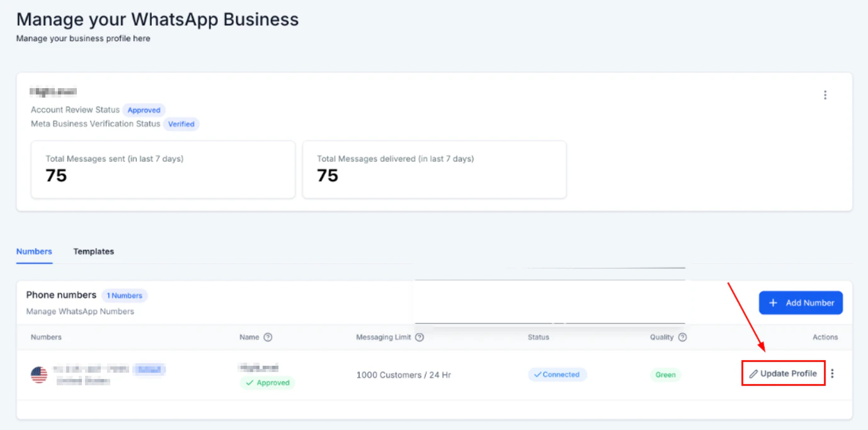Click the Approved account review badge

[x=144, y=110]
